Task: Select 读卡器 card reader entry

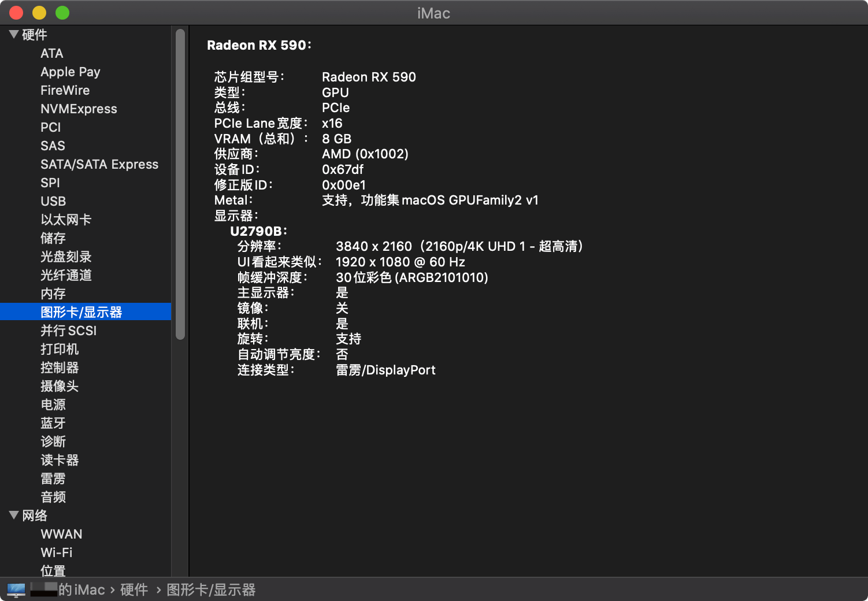Action: 60,460
